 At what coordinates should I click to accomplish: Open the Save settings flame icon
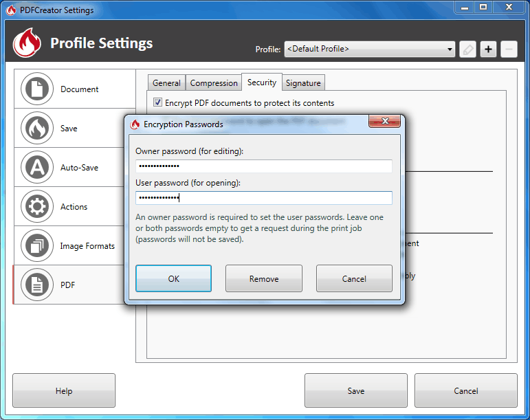click(x=37, y=128)
